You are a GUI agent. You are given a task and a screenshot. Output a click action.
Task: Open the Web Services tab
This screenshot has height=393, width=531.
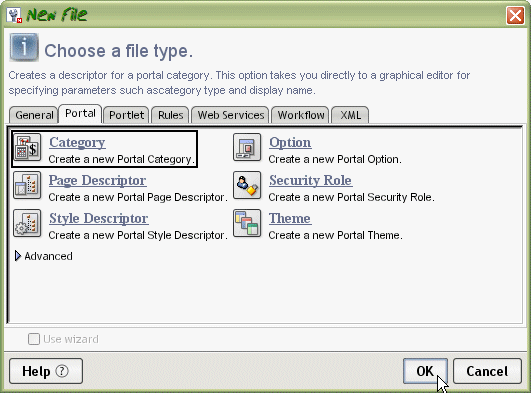click(231, 115)
